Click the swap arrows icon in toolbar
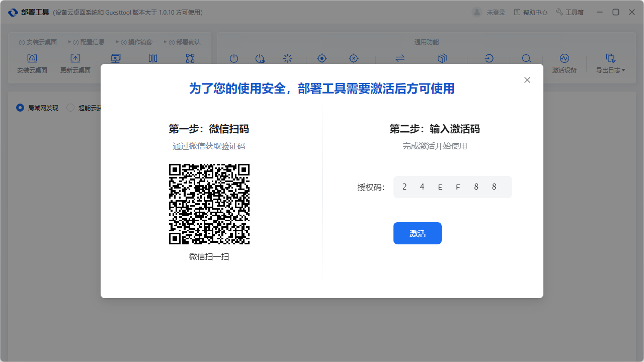This screenshot has height=362, width=644. (400, 58)
